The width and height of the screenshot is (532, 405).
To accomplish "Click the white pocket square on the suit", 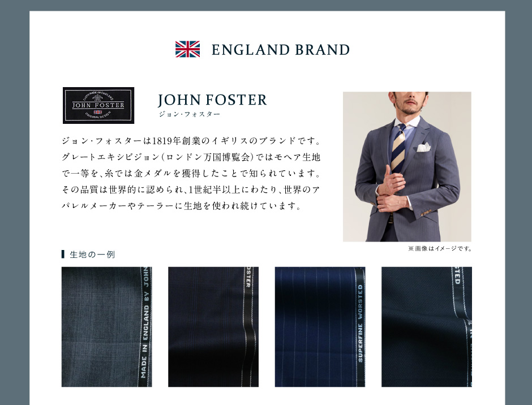I will click(x=423, y=148).
